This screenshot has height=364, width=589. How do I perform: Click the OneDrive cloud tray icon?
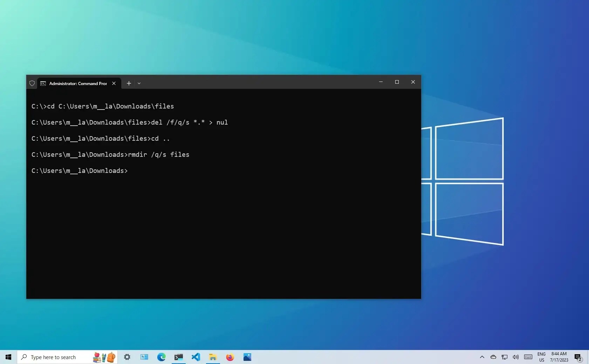click(x=493, y=357)
